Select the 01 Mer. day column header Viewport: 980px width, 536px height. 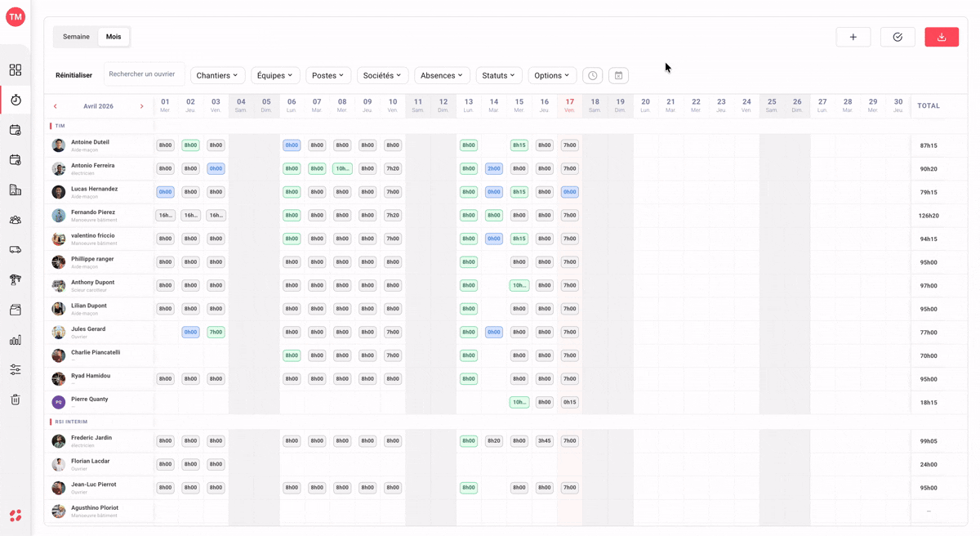[x=165, y=105]
